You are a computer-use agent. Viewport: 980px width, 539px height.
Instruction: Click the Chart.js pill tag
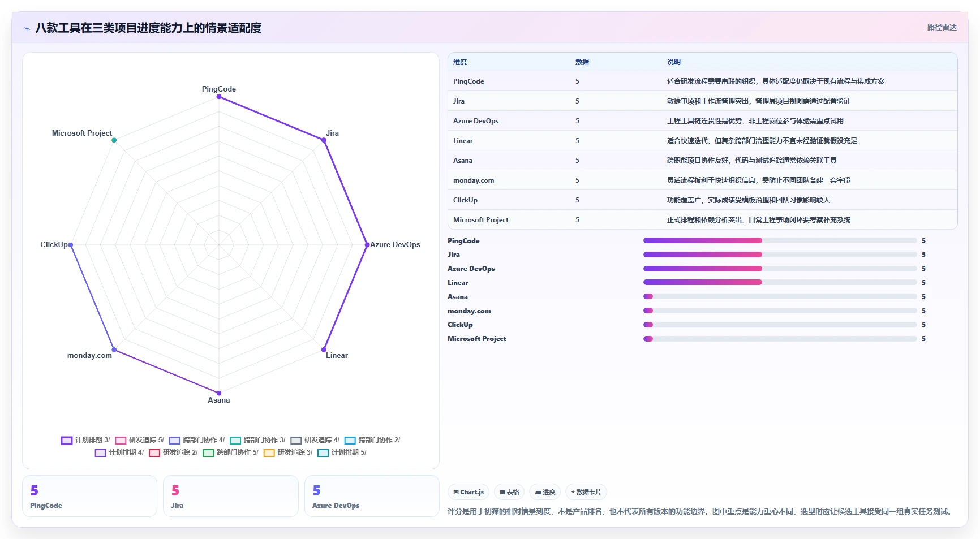tap(468, 492)
